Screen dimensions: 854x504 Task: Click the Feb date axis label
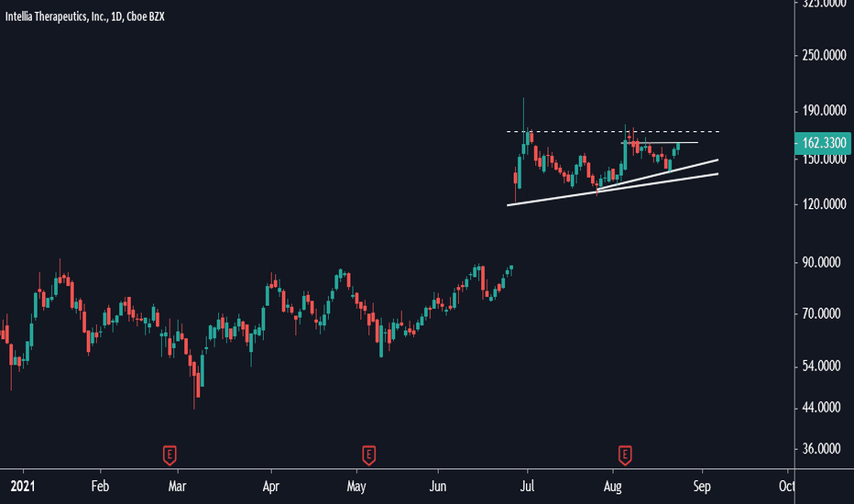pyautogui.click(x=100, y=486)
